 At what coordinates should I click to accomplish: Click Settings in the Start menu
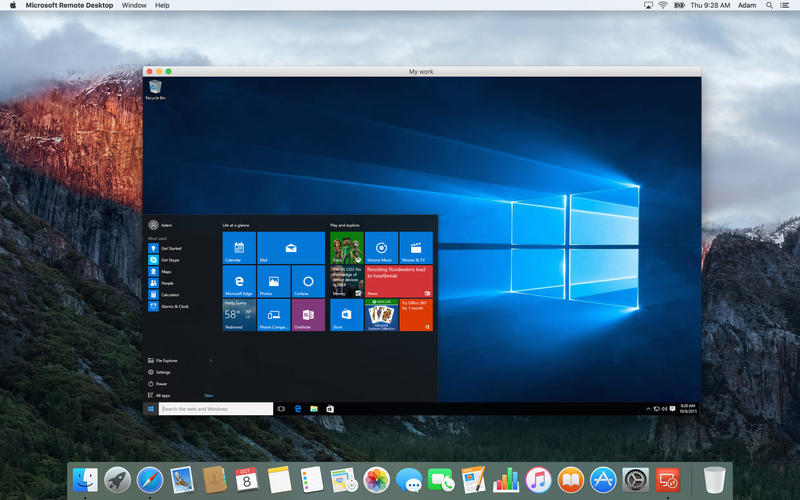click(x=163, y=372)
